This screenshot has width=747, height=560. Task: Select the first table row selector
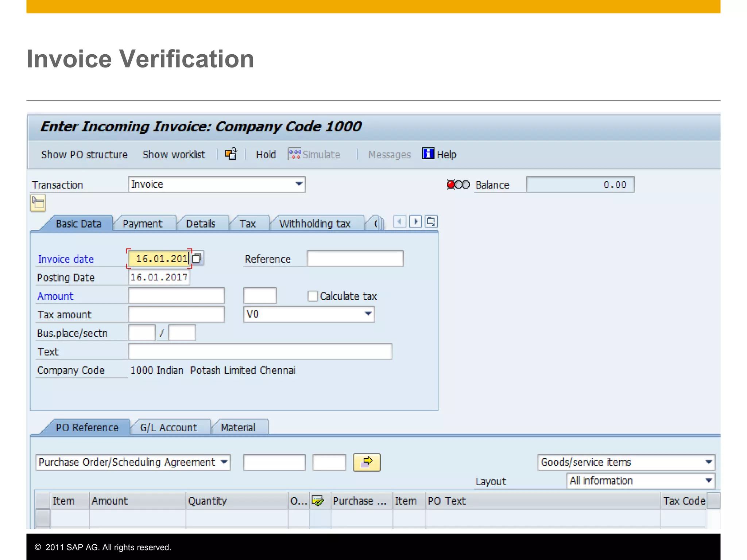tap(43, 518)
